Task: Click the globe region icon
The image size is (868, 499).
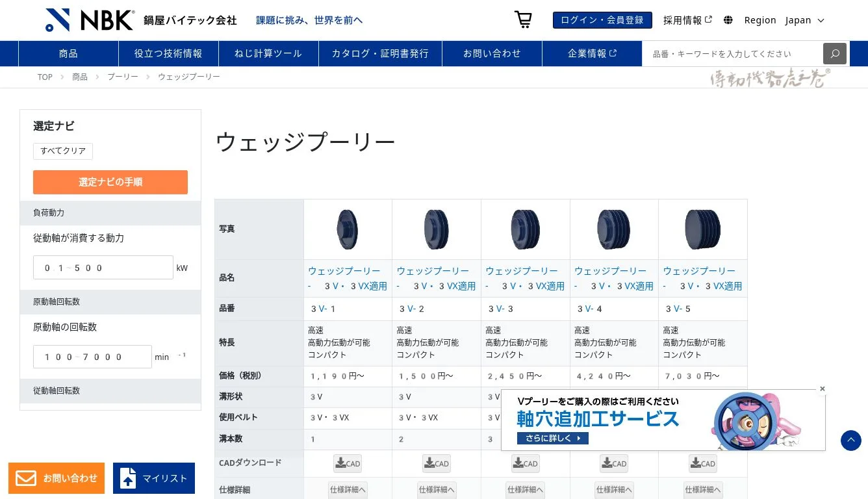Action: (x=728, y=20)
